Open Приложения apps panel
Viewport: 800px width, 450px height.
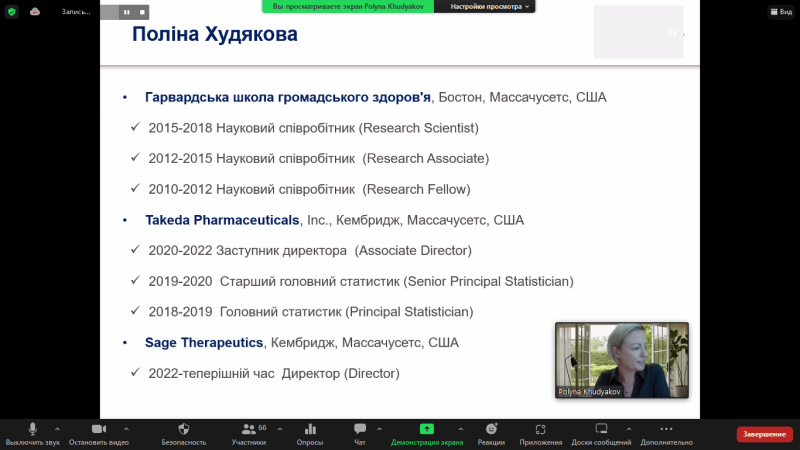click(541, 434)
